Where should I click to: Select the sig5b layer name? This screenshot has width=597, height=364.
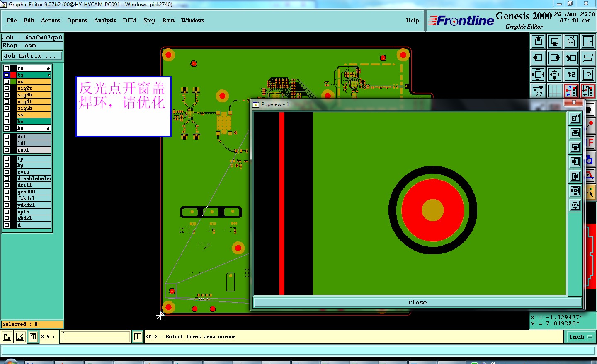tap(34, 108)
